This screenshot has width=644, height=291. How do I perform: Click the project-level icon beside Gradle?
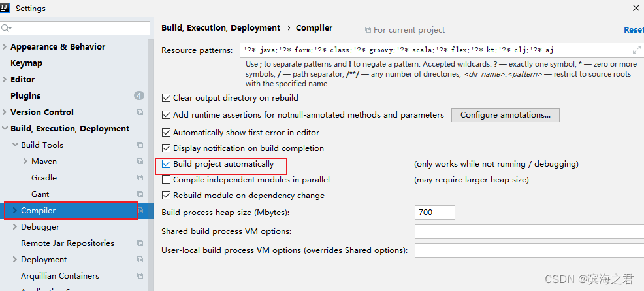[140, 178]
